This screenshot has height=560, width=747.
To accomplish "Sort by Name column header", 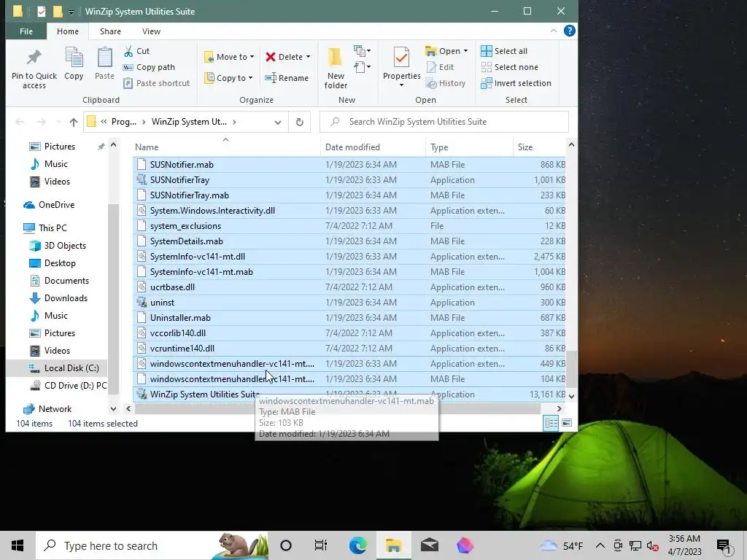I will [x=226, y=147].
